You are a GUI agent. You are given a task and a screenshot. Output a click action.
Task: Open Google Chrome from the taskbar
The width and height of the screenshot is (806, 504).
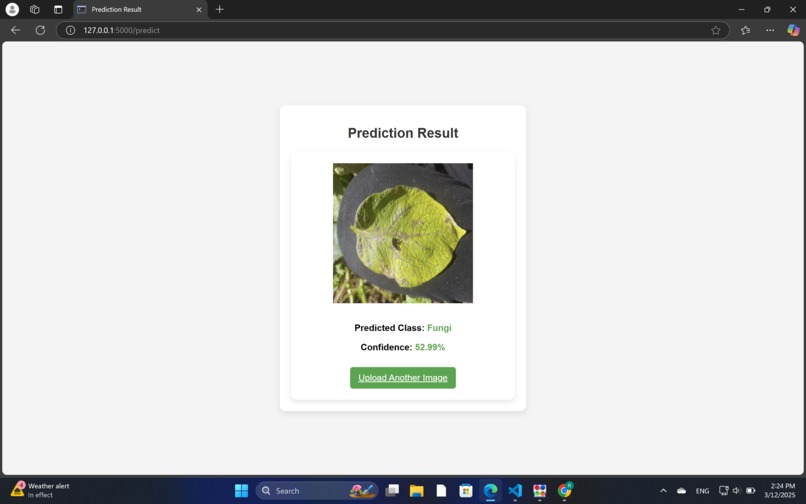pos(564,491)
